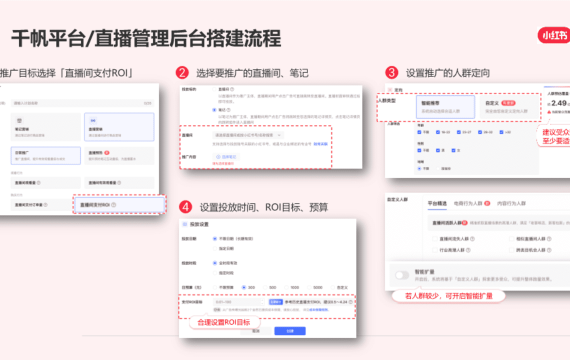The width and height of the screenshot is (570, 360).
Task: Switch to the 电商行为人群 tab
Action: (468, 203)
